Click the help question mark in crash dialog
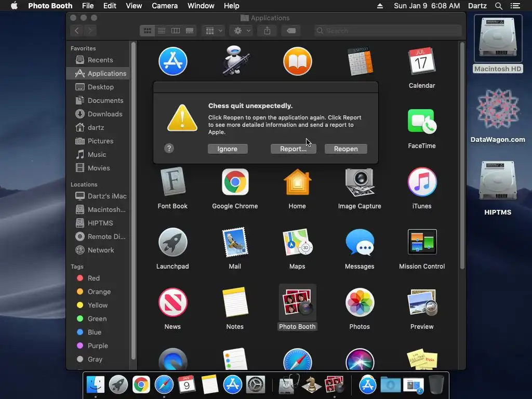532x399 pixels. coord(169,148)
